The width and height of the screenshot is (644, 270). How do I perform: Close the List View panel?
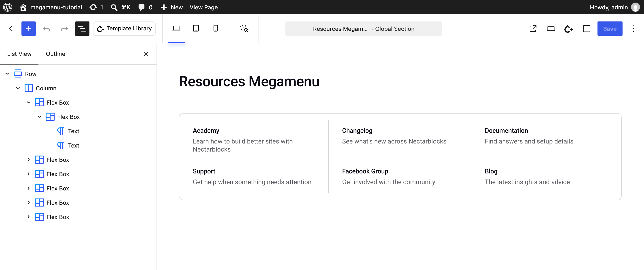click(x=146, y=54)
